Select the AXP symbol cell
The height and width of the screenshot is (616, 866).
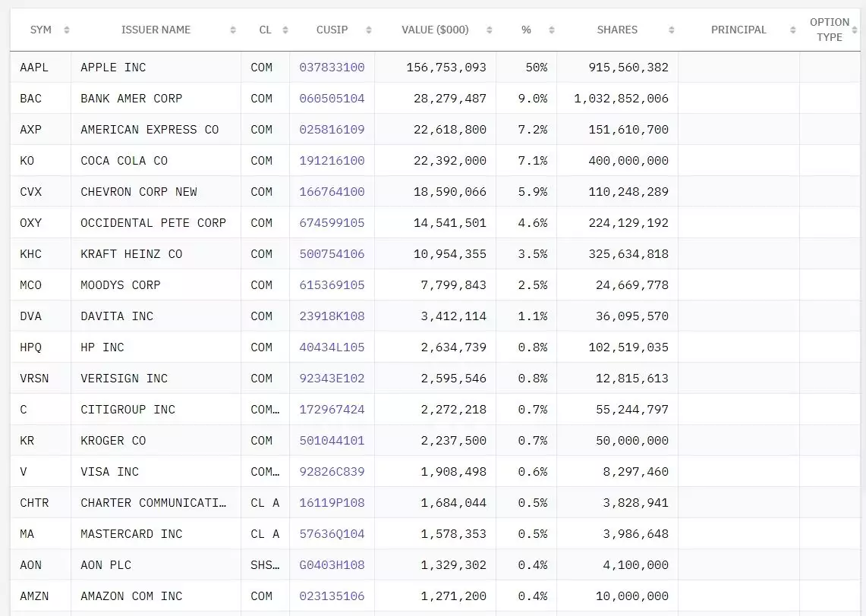pos(40,130)
